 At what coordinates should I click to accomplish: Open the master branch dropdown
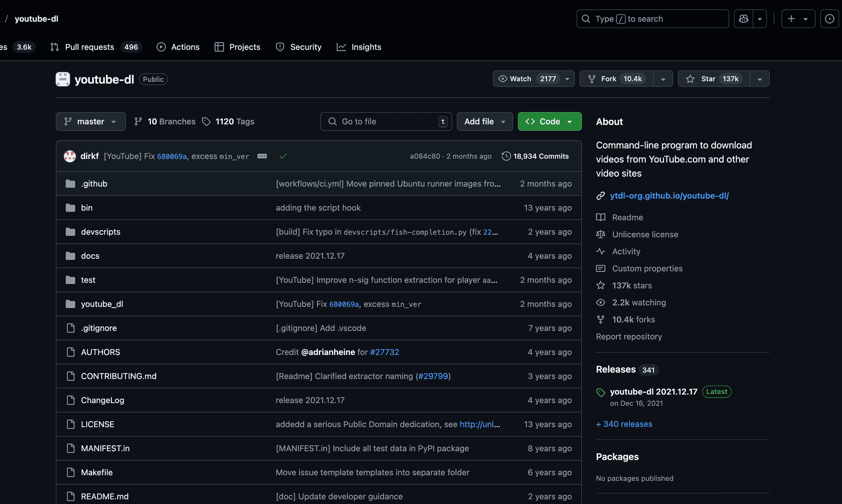coord(90,121)
